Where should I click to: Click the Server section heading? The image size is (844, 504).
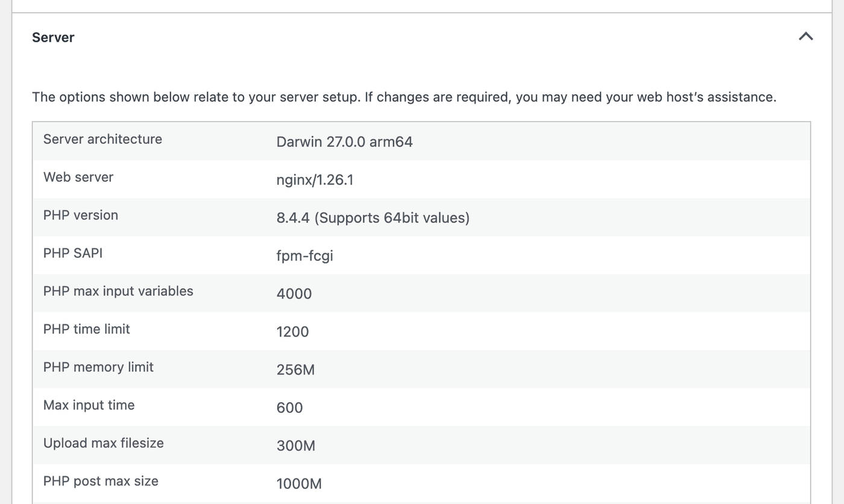click(53, 37)
